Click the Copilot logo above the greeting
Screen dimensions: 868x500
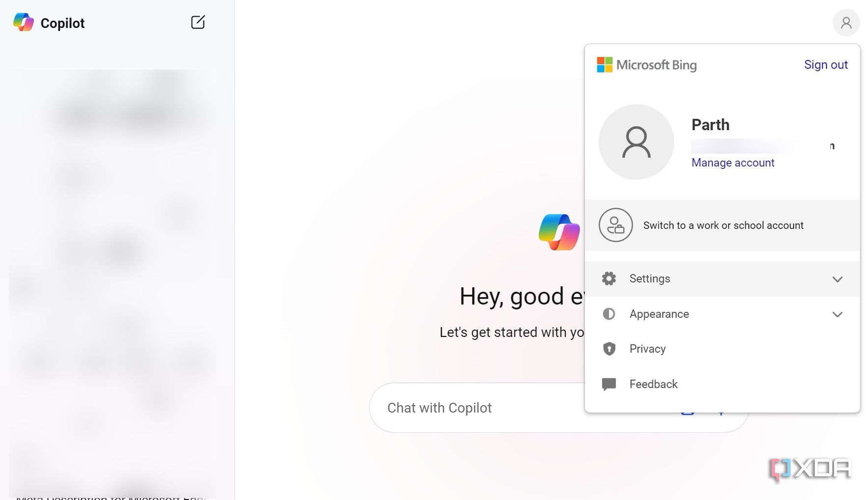click(559, 232)
